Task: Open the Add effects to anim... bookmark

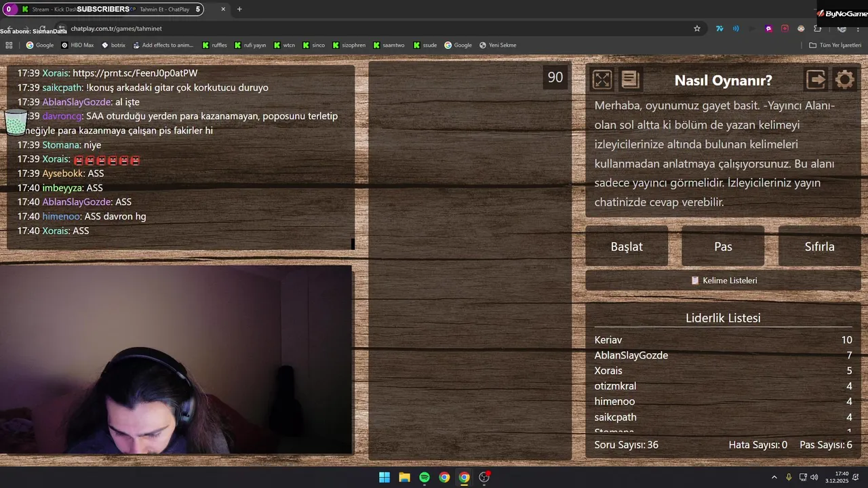Action: point(163,45)
